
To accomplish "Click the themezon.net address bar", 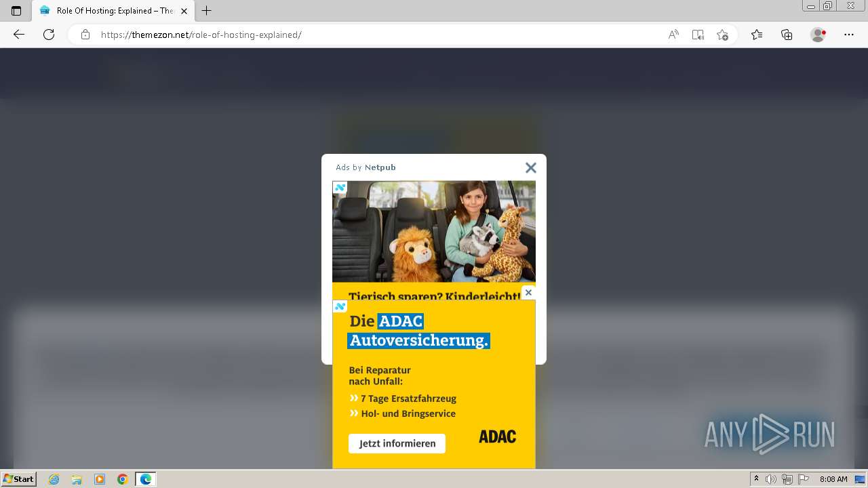I will 366,35.
